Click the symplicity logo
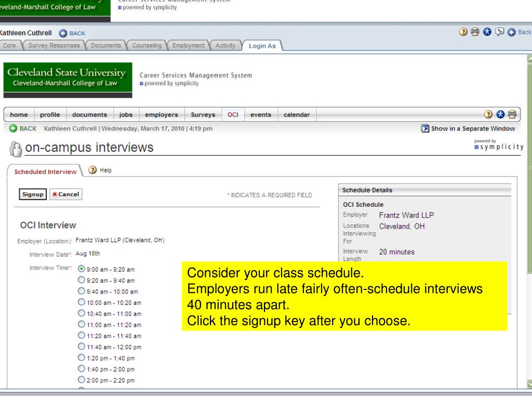The width and height of the screenshot is (532, 399). 499,145
